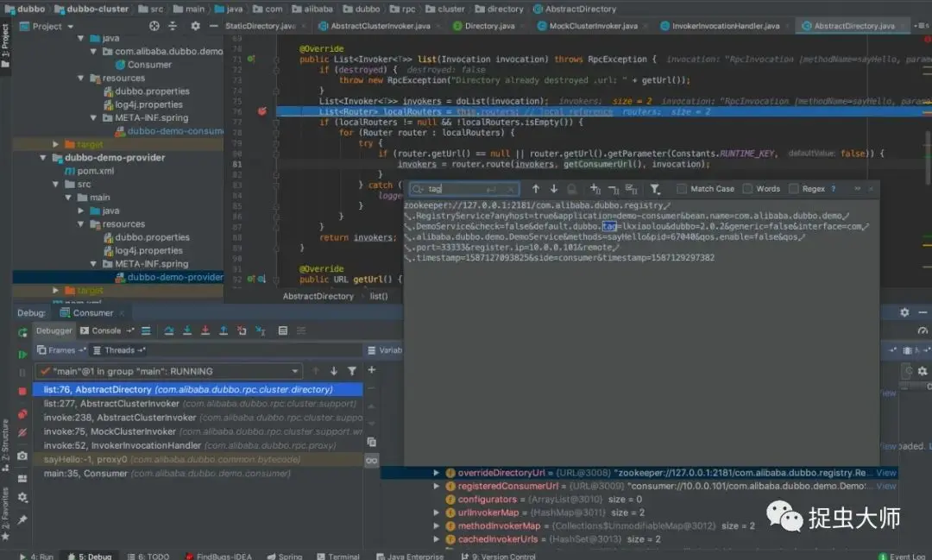Click Step Into debugger button
932x560 pixels.
[187, 330]
